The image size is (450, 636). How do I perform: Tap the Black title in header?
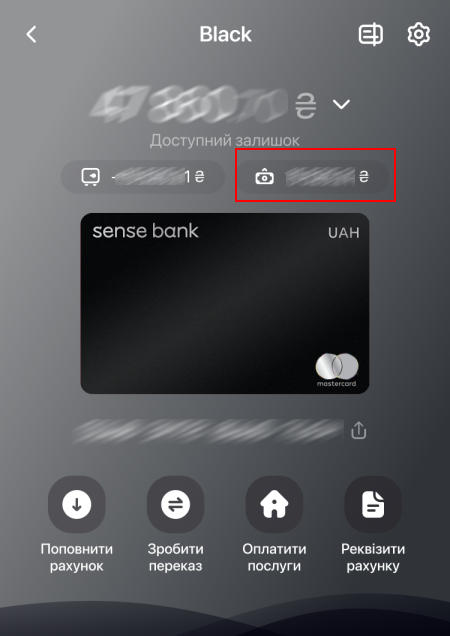point(225,34)
